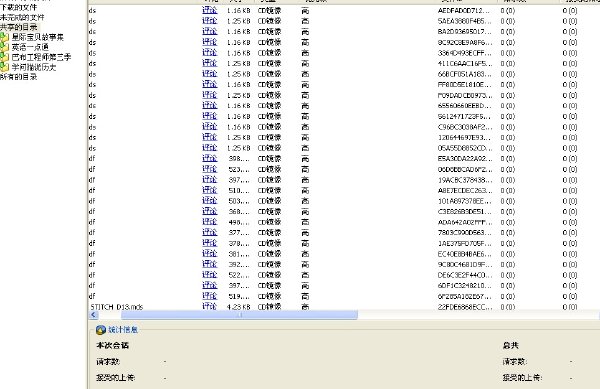Viewport: 600px width, 389px height.
Task: Click the 星际宝贝故事集 folder icon
Action: tap(4, 37)
